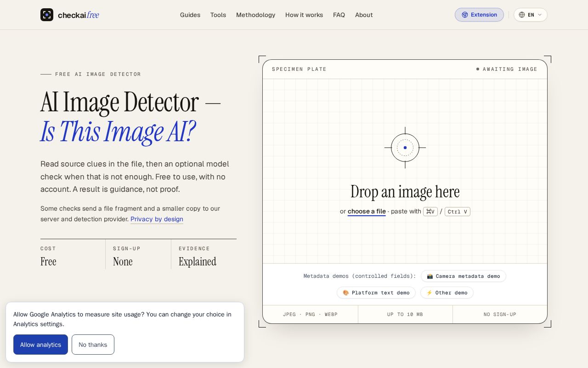Click the 'UP TO 10 MB' text

[405, 314]
